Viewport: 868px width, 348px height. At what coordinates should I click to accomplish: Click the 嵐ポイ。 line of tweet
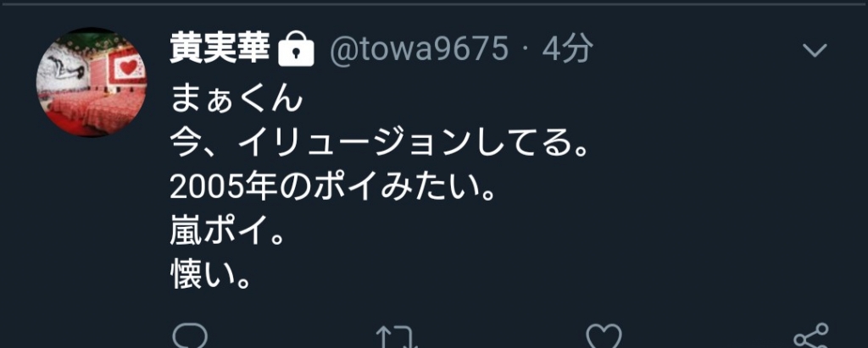(x=227, y=234)
